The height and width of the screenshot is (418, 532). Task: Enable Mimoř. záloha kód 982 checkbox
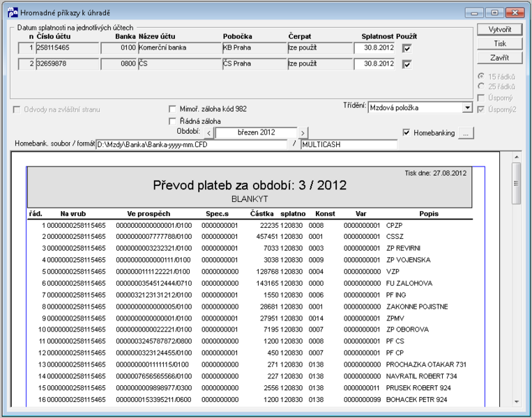point(172,109)
